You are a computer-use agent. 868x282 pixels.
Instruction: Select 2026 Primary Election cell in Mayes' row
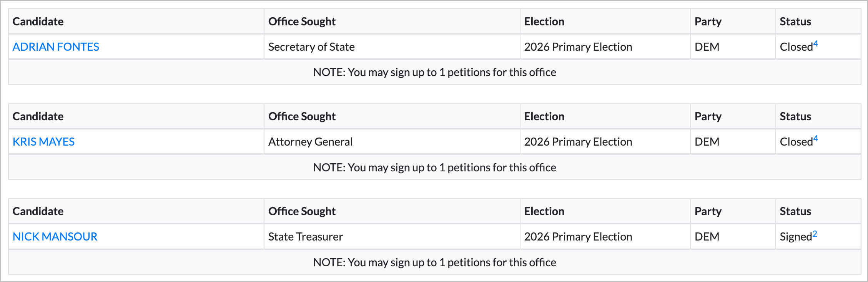(578, 141)
